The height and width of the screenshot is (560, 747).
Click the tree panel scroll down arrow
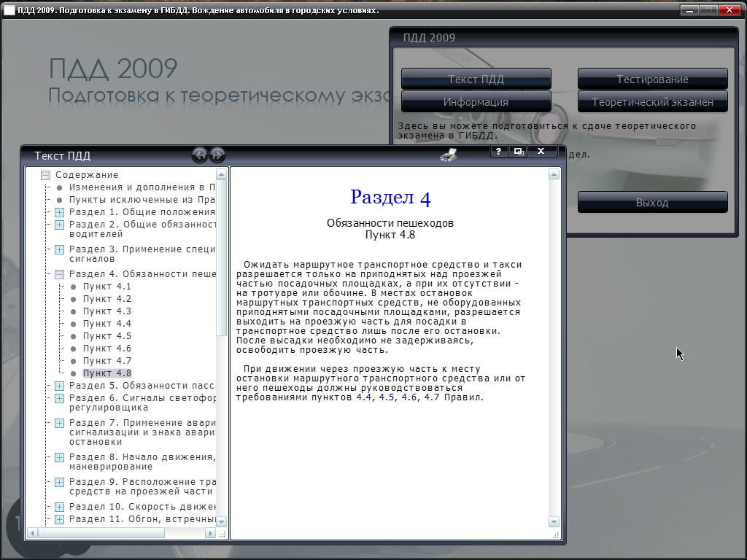[x=221, y=521]
